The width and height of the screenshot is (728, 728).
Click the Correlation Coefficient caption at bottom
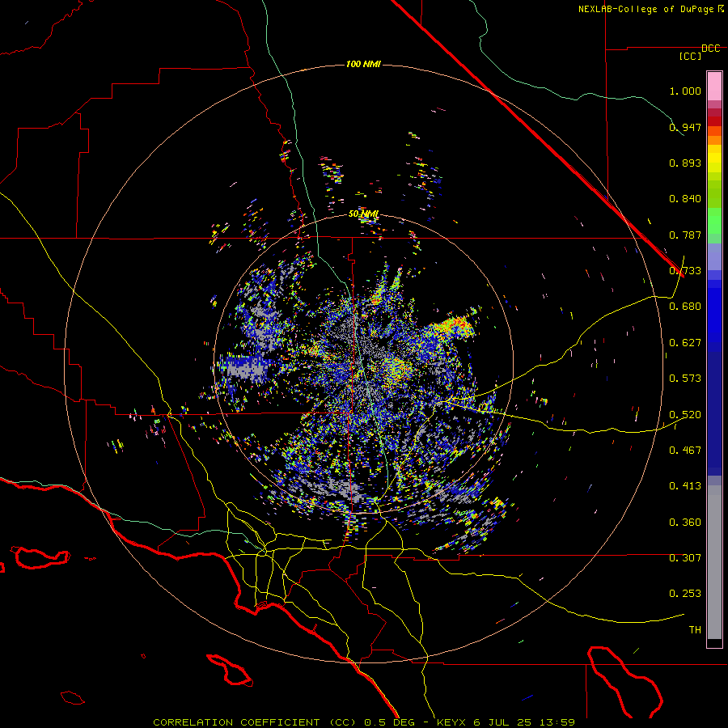click(x=363, y=722)
